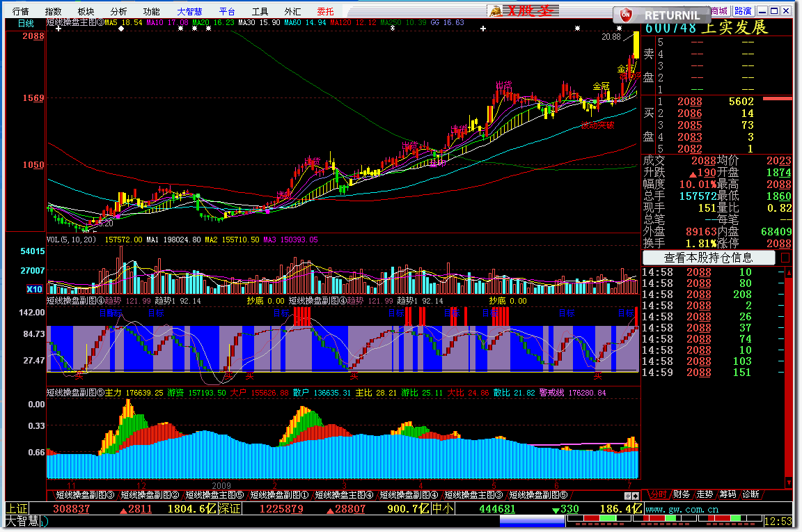The image size is (802, 532).
Task: Click the 短线操盘副图⑤主力 indicator title
Action: tap(84, 392)
